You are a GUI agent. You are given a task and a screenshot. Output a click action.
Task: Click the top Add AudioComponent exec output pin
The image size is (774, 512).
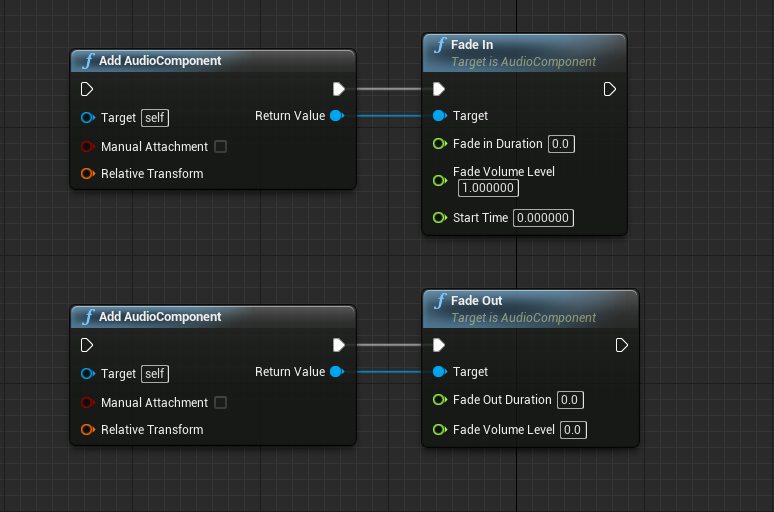(339, 90)
